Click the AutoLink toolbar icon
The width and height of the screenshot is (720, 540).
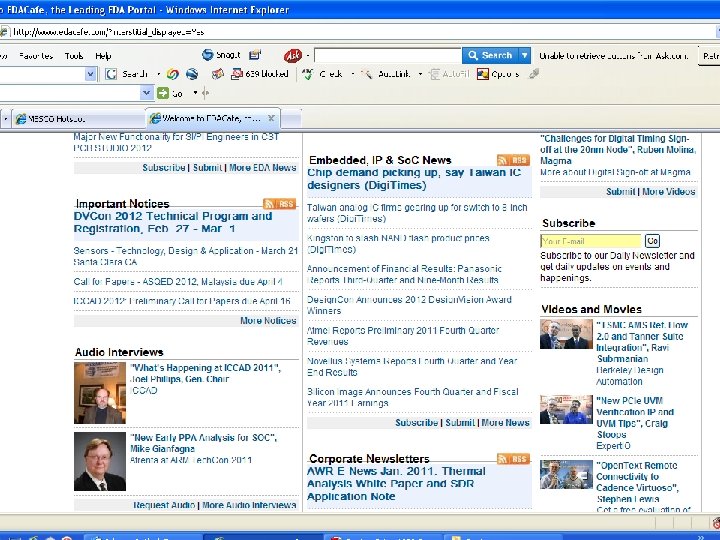366,74
